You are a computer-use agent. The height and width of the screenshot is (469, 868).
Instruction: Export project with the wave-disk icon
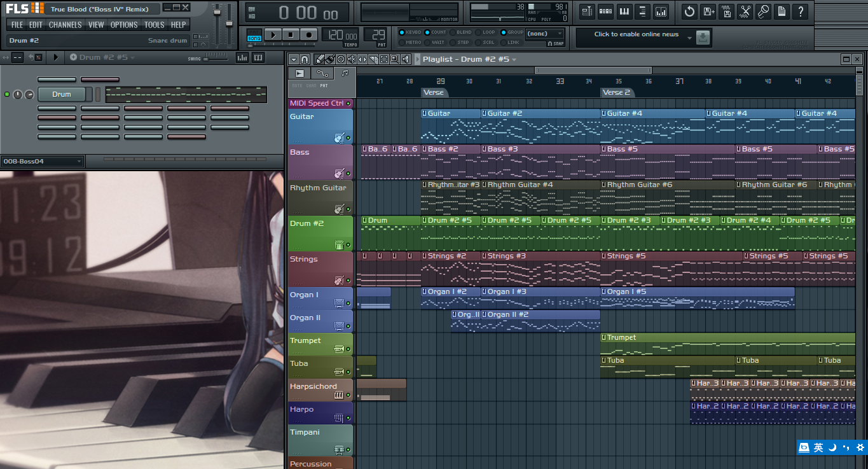pyautogui.click(x=727, y=11)
